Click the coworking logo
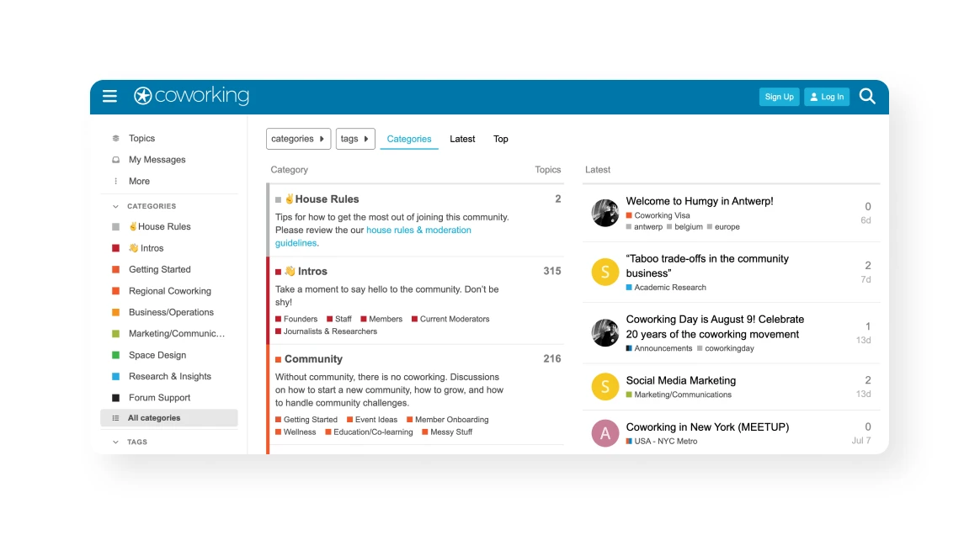Image resolution: width=980 pixels, height=535 pixels. [x=192, y=96]
